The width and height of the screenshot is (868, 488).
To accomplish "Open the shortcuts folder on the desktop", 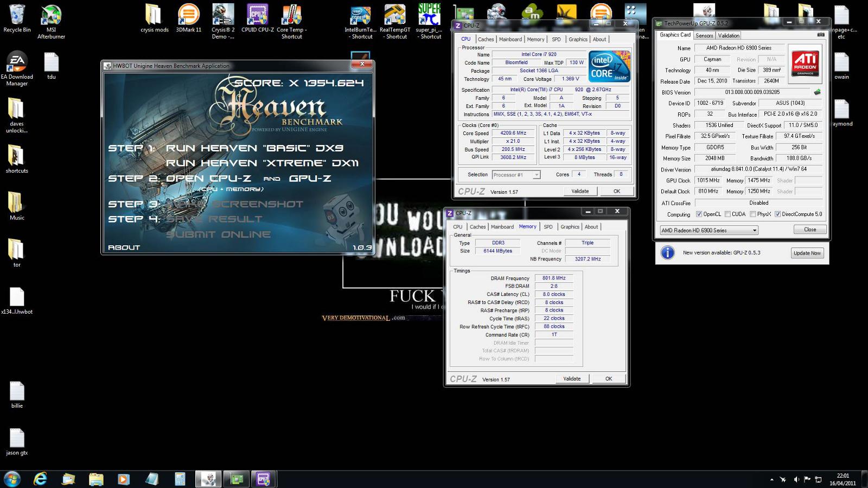I will click(17, 159).
